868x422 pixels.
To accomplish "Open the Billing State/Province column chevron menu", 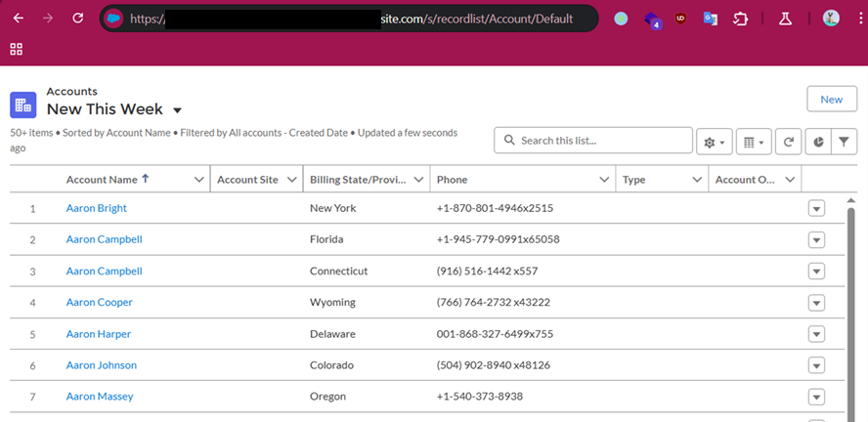I will 419,180.
